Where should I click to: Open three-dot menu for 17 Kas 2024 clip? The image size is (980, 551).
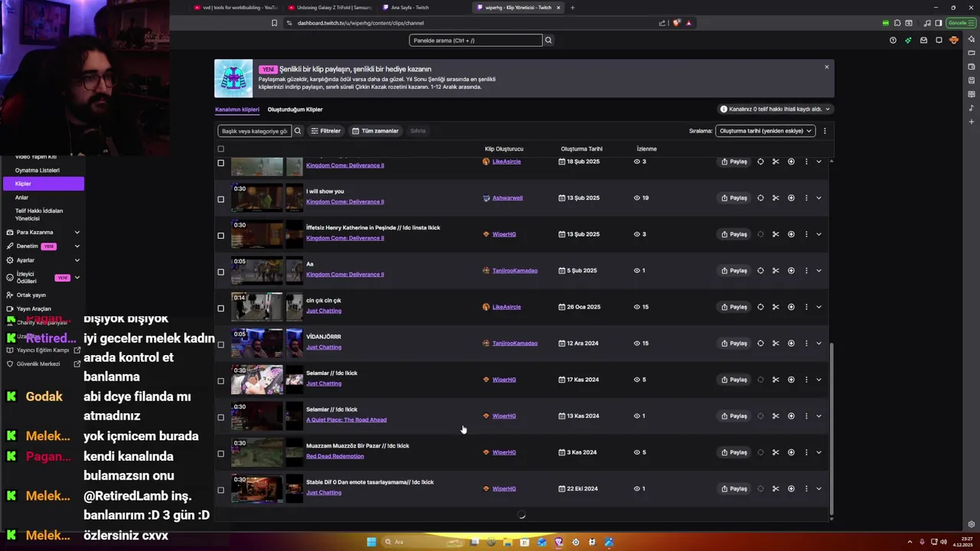tap(806, 380)
